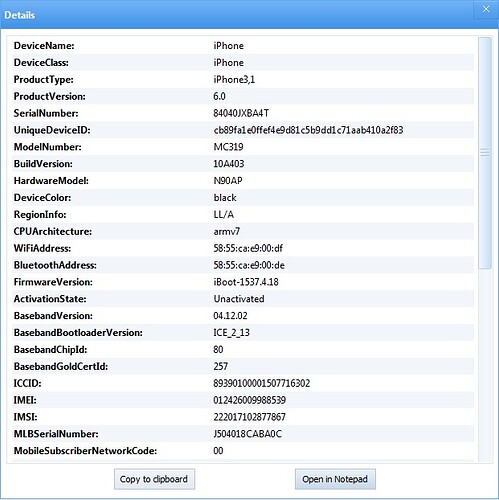499x500 pixels.
Task: Select ModelNumber value MC319
Action: coord(228,147)
